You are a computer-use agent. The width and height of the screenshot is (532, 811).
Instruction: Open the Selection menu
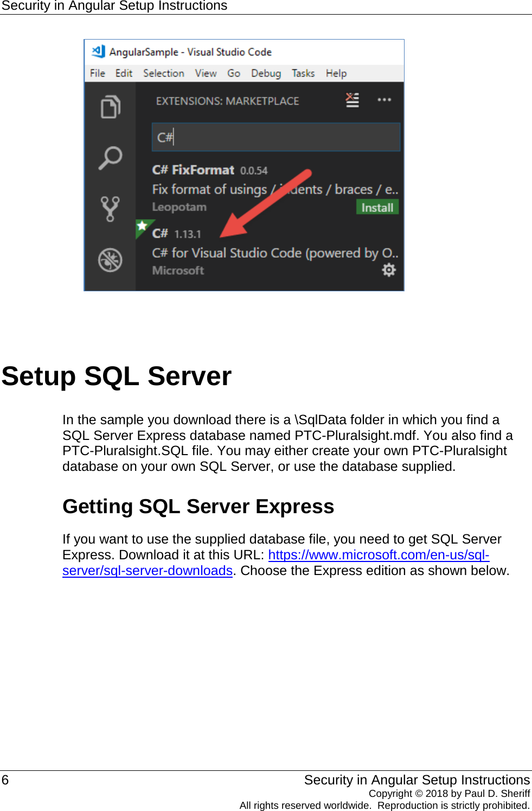164,73
